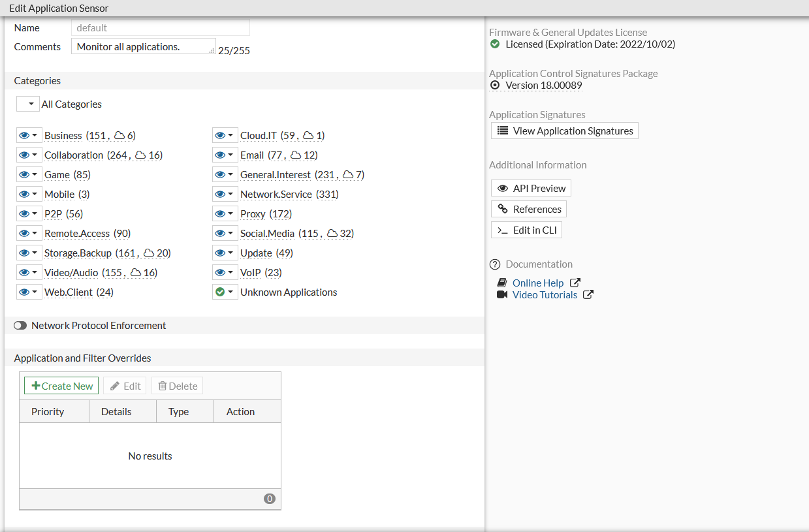Click Create New override button
Screen dimensions: 809x532
61,386
